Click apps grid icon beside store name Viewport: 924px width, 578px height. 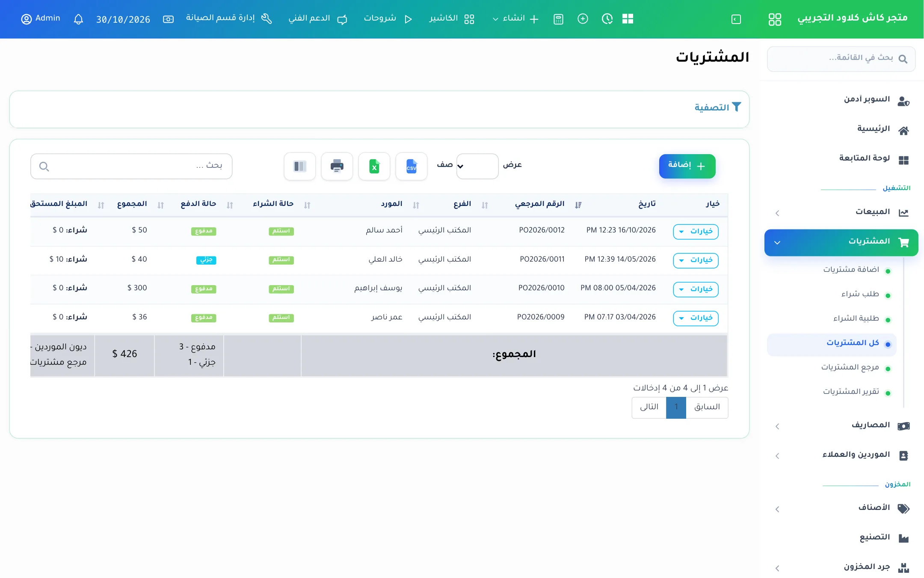coord(775,19)
